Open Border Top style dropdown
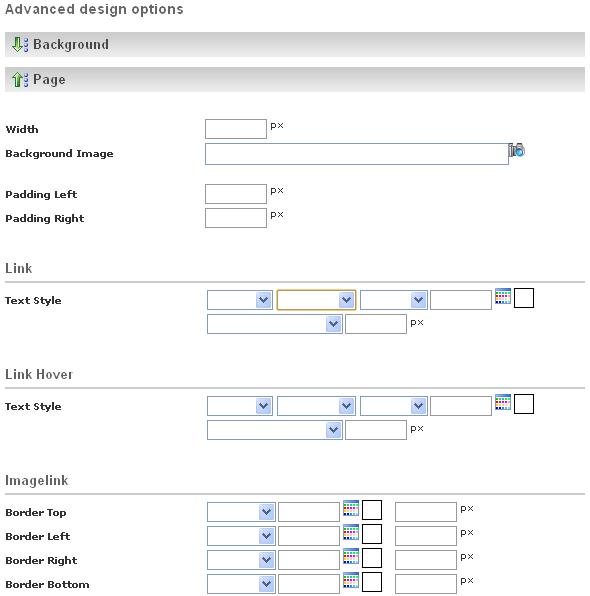 click(241, 512)
